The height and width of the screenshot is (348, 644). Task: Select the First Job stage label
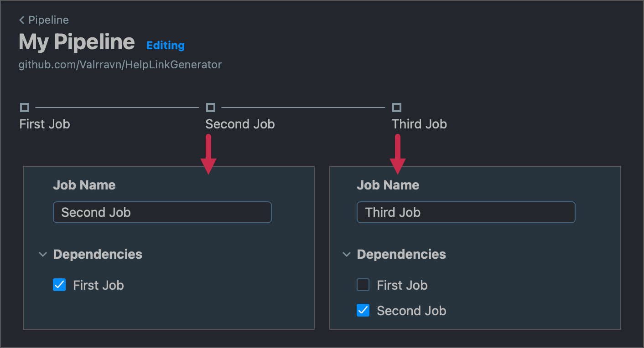click(x=45, y=124)
